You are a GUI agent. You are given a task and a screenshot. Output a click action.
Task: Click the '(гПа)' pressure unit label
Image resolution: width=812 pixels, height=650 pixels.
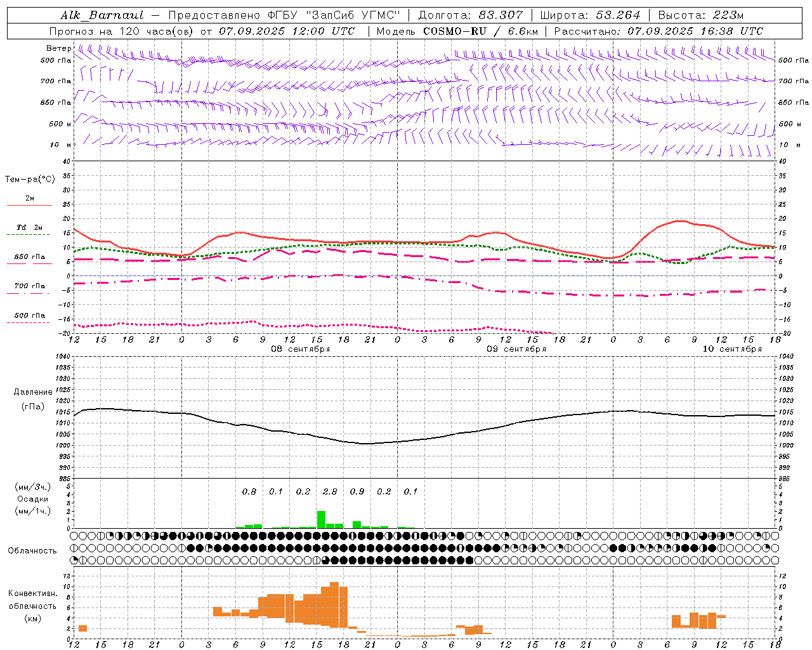[x=33, y=406]
